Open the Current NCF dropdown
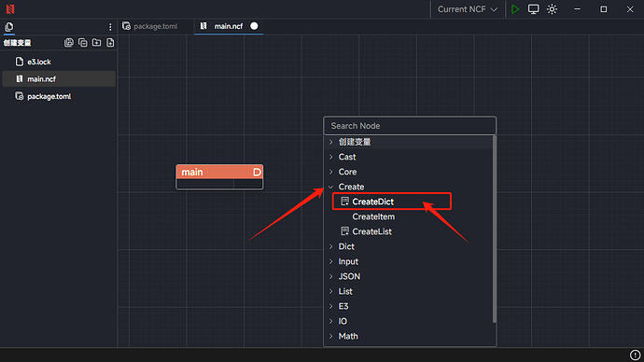This screenshot has width=644, height=362. click(x=468, y=9)
